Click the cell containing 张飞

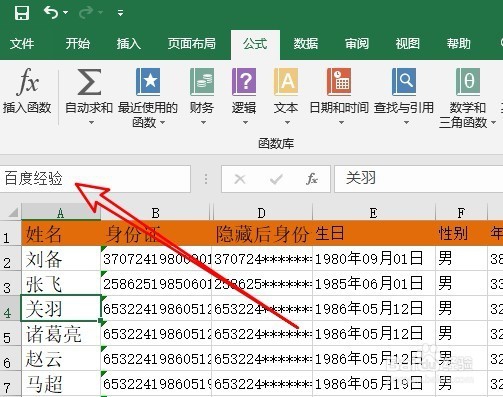(x=61, y=284)
